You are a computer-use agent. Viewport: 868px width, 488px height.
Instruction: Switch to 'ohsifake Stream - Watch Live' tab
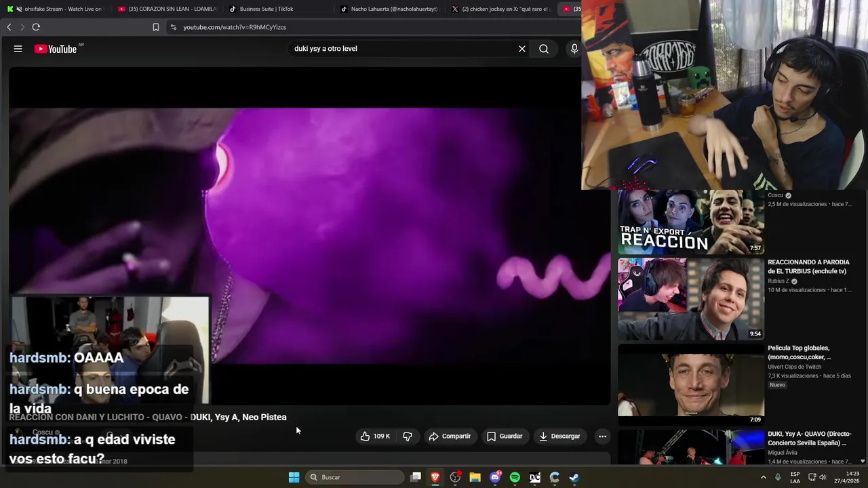tap(56, 9)
